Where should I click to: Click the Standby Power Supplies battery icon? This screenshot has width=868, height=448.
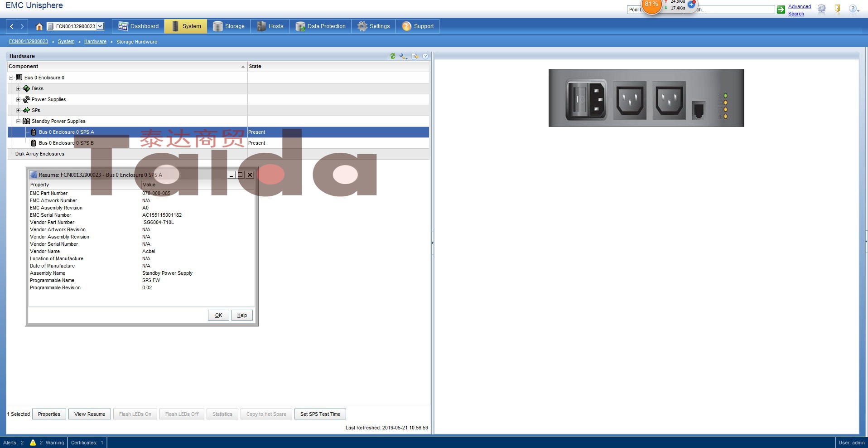tap(26, 122)
